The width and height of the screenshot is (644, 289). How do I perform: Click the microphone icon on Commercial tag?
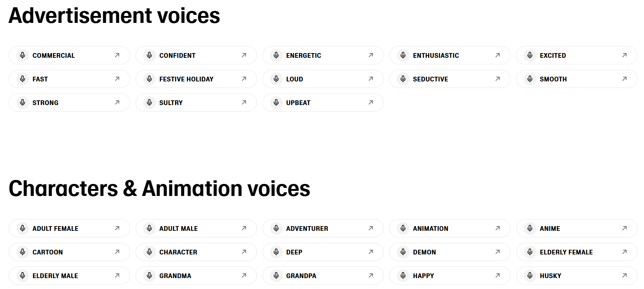click(x=22, y=55)
